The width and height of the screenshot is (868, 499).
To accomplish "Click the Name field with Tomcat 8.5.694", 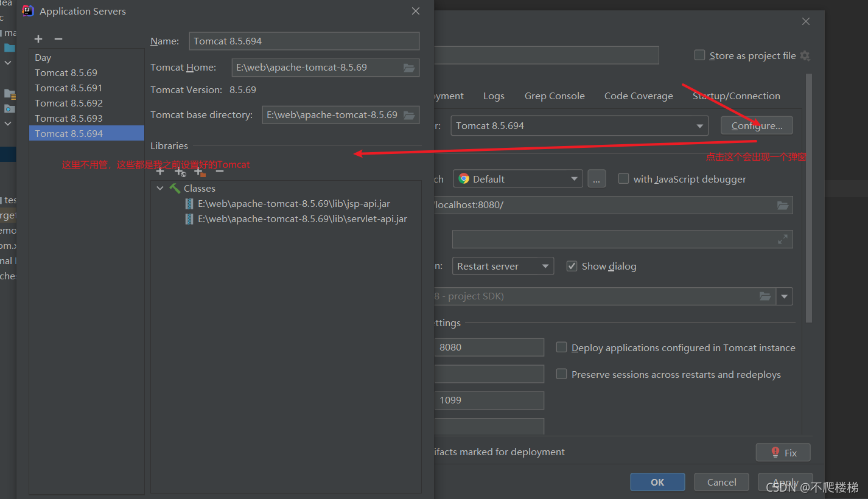I will click(x=304, y=41).
